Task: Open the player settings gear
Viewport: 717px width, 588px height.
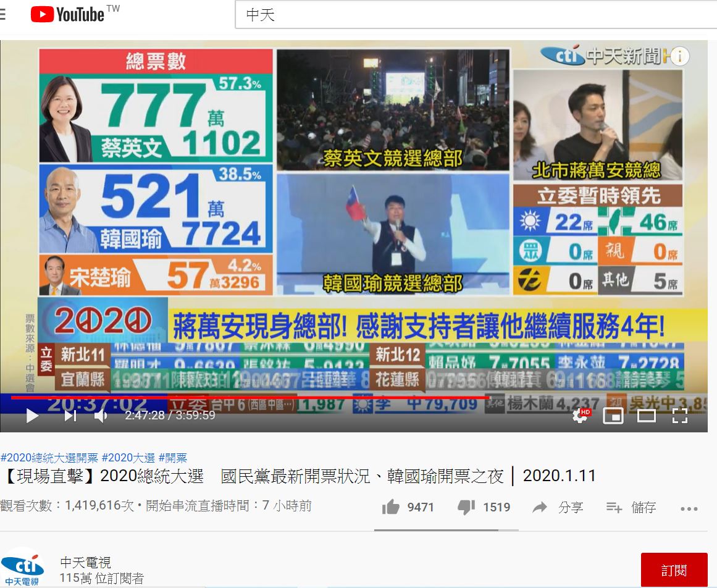Action: (581, 416)
